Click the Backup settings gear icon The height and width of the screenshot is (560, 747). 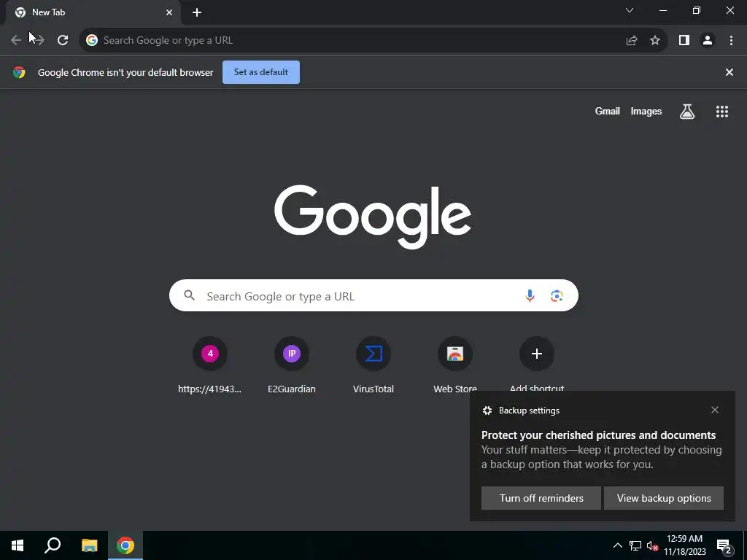pyautogui.click(x=487, y=411)
